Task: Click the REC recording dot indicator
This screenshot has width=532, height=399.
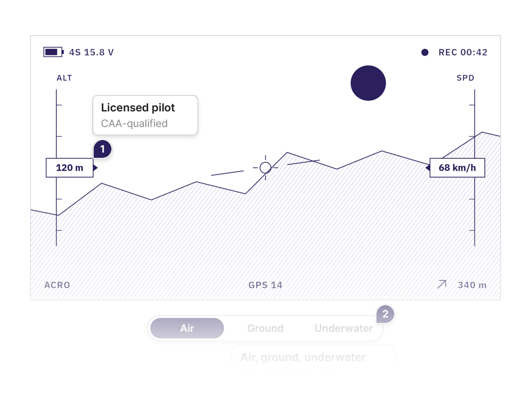Action: point(425,52)
